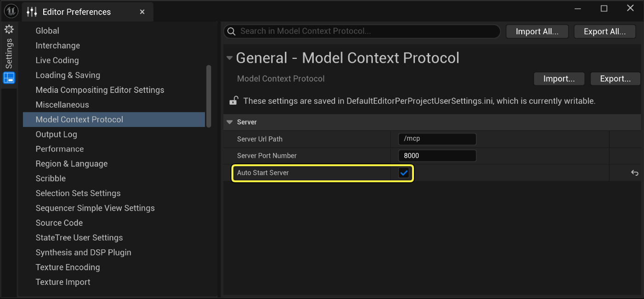644x299 pixels.
Task: Click the Export All... button
Action: pos(604,32)
